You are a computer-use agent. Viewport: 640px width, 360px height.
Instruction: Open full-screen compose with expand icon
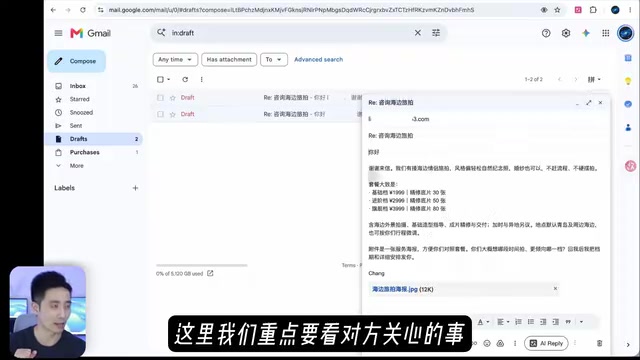point(589,103)
